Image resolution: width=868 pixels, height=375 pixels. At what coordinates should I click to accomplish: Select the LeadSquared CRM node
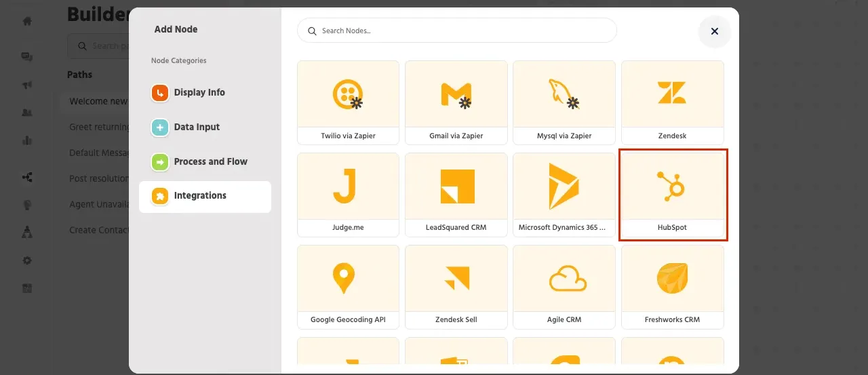coord(456,195)
